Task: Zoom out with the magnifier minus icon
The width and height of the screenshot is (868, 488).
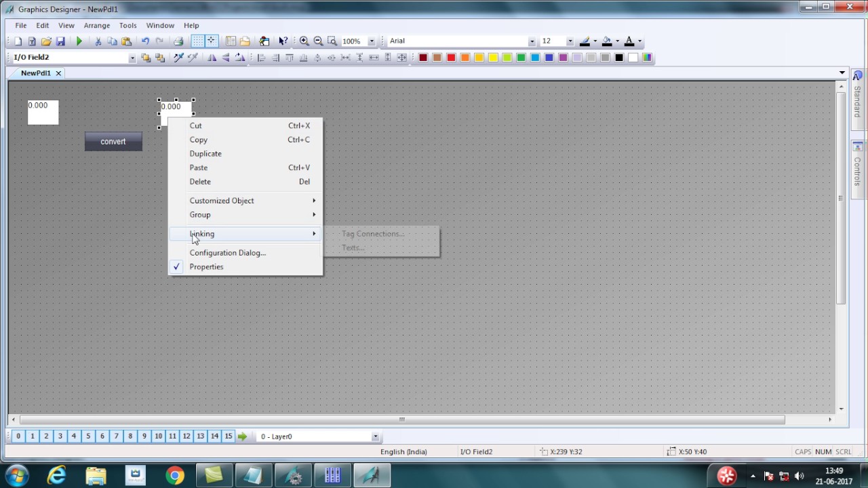Action: (x=318, y=41)
